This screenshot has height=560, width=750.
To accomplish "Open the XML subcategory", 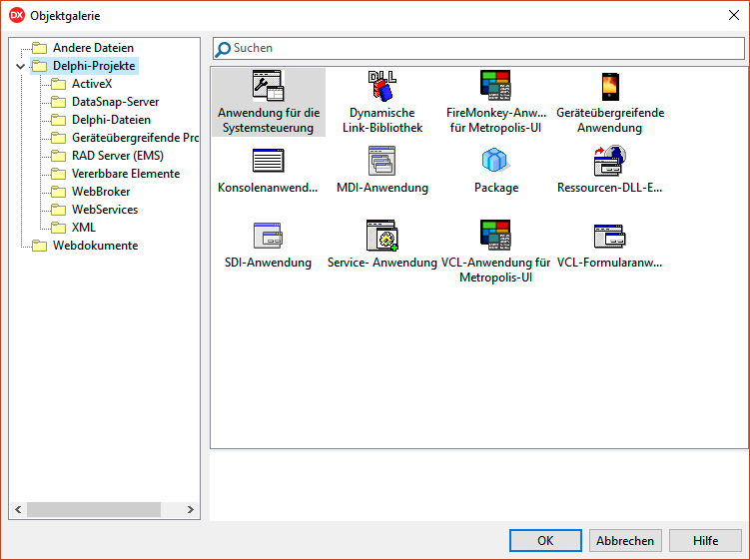I will [84, 228].
